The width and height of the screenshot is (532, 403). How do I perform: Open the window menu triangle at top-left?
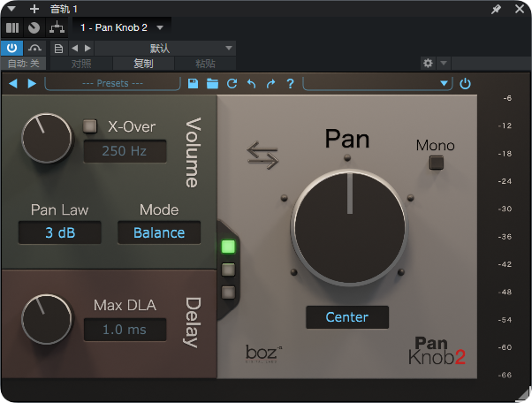click(x=11, y=9)
